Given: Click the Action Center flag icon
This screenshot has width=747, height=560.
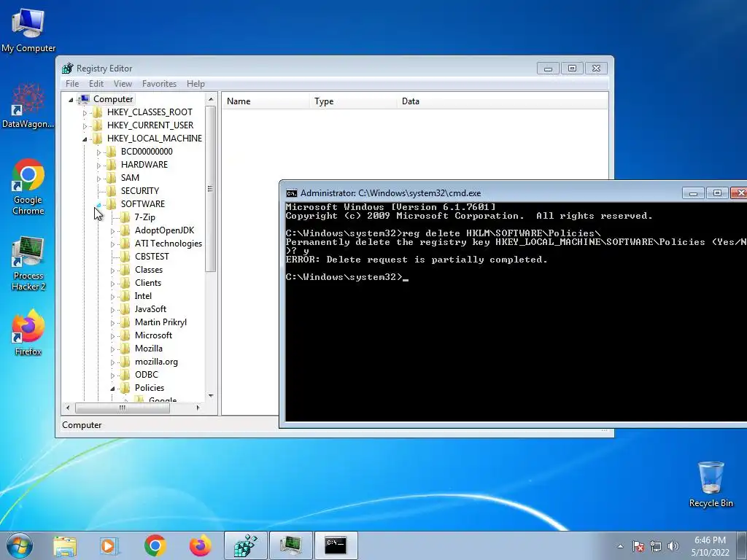Looking at the screenshot, I should coord(638,546).
